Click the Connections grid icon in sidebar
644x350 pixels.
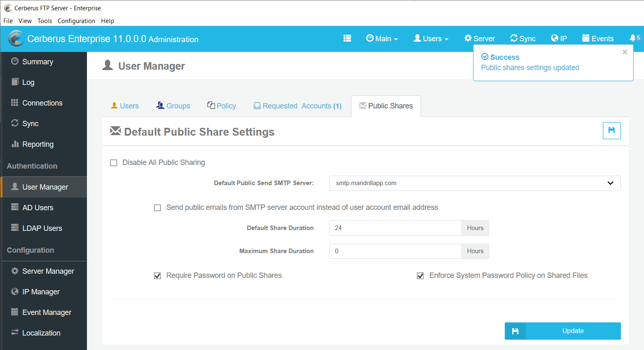point(15,102)
